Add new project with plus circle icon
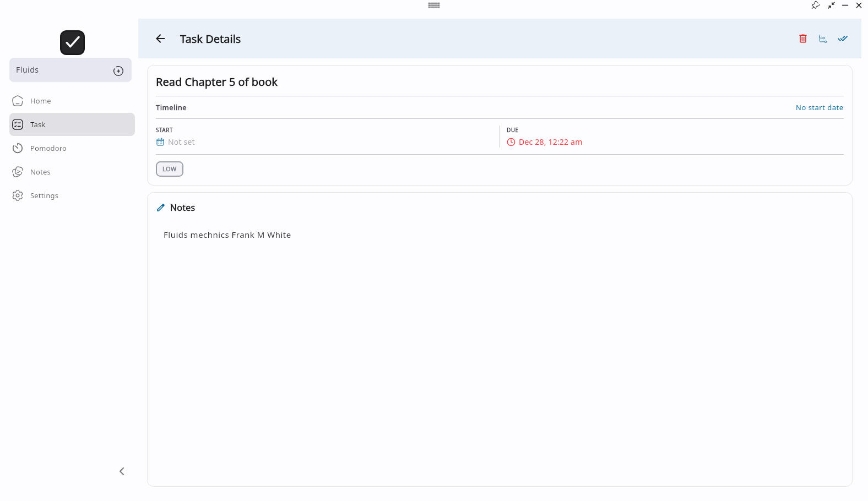Viewport: 868px width, 501px height. coord(118,70)
